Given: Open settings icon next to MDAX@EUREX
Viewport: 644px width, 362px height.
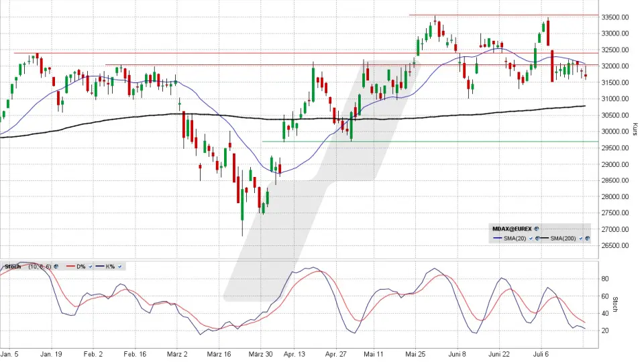Looking at the screenshot, I should (x=537, y=229).
